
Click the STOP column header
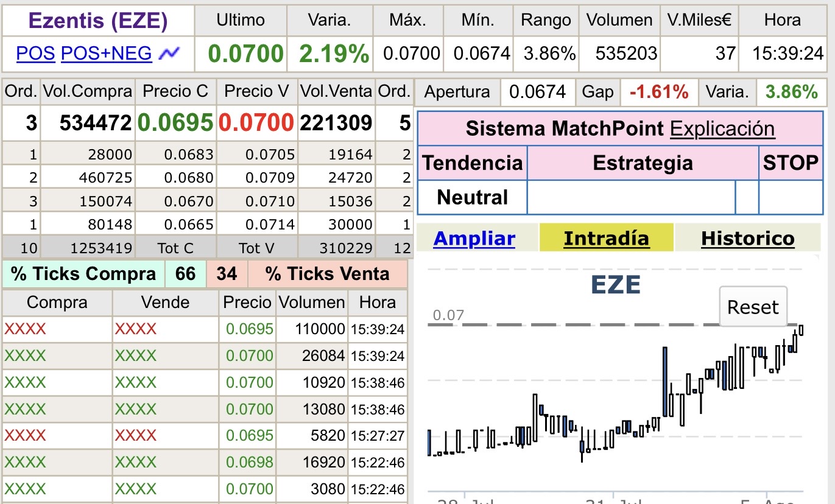point(791,163)
